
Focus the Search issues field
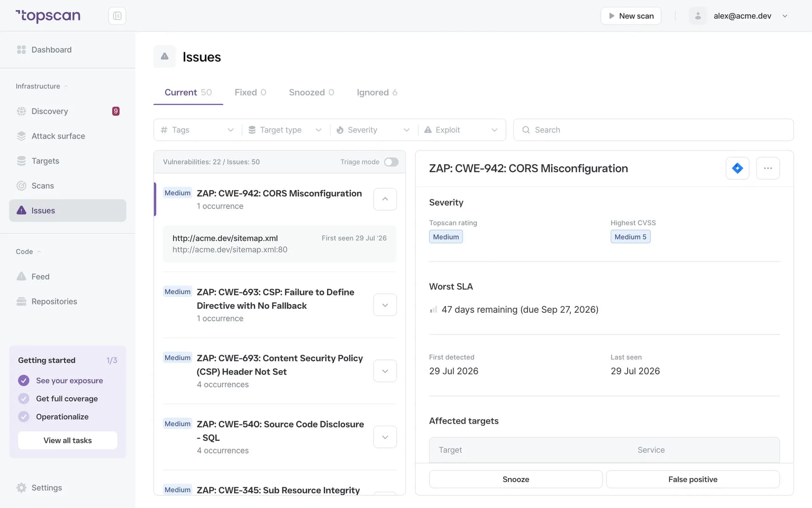653,130
